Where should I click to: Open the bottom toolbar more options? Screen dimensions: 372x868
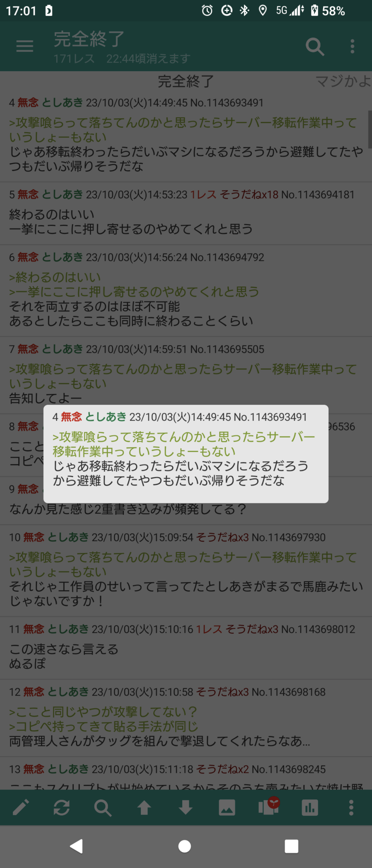(351, 808)
